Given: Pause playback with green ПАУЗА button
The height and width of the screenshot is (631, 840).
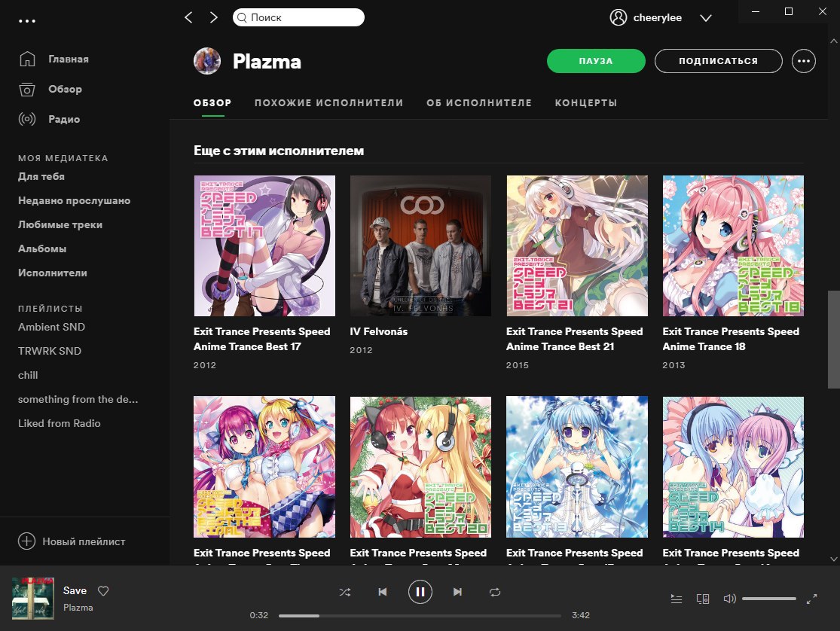Looking at the screenshot, I should (596, 61).
